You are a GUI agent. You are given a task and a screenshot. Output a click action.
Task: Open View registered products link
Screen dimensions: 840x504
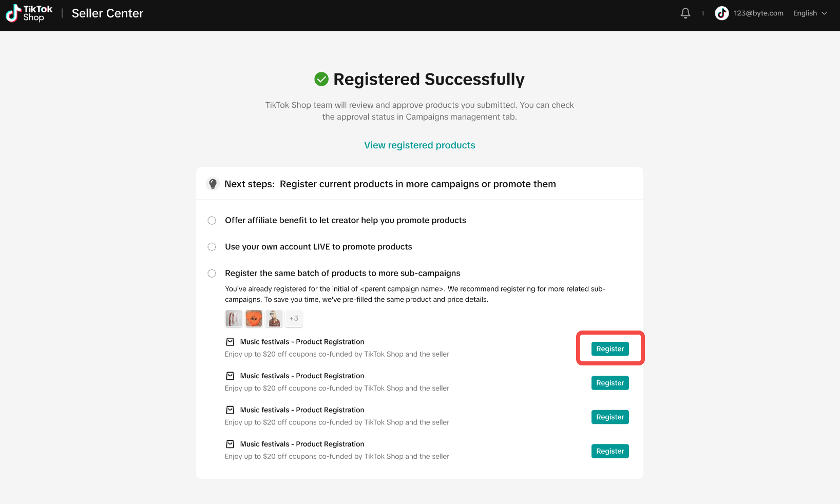[x=419, y=145]
